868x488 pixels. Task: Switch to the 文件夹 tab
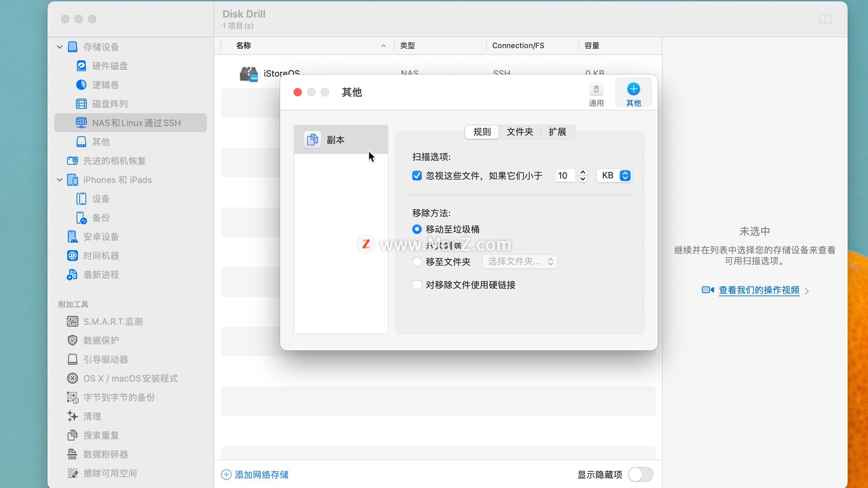(519, 132)
